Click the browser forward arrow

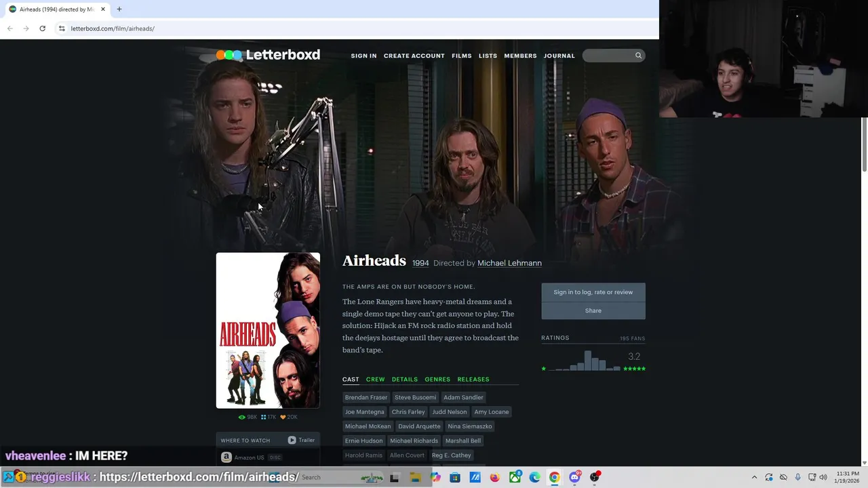tap(26, 28)
